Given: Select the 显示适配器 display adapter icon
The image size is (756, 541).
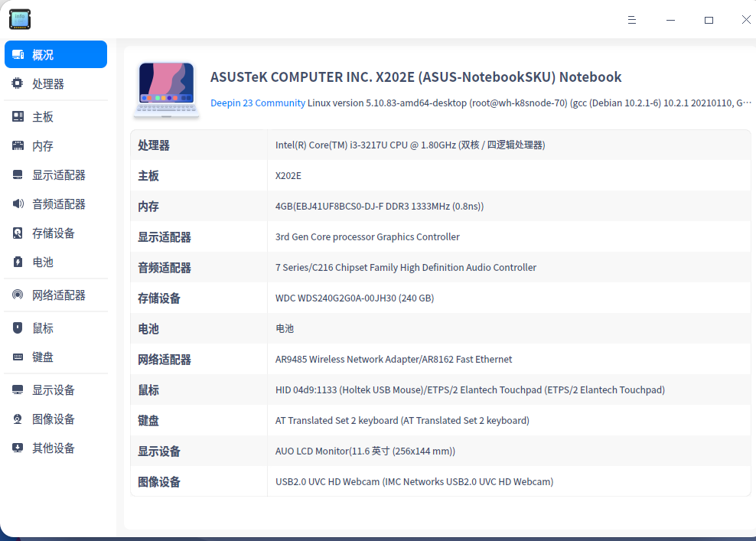Looking at the screenshot, I should (17, 174).
